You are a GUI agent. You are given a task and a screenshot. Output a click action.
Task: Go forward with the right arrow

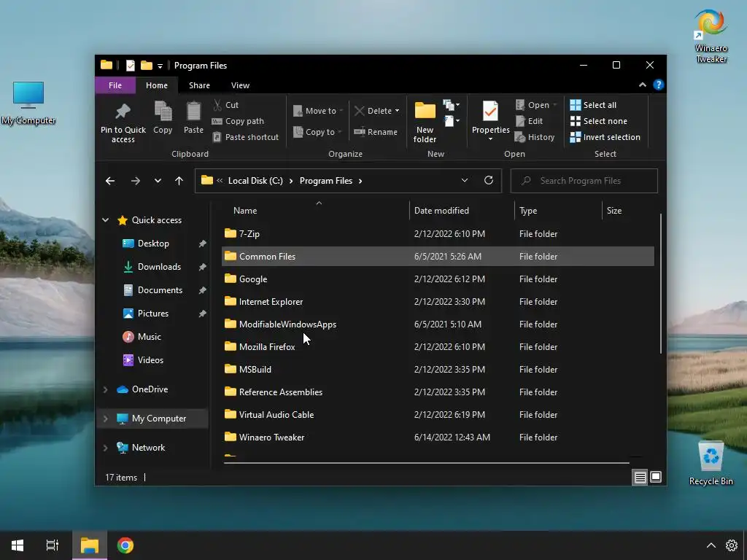135,181
